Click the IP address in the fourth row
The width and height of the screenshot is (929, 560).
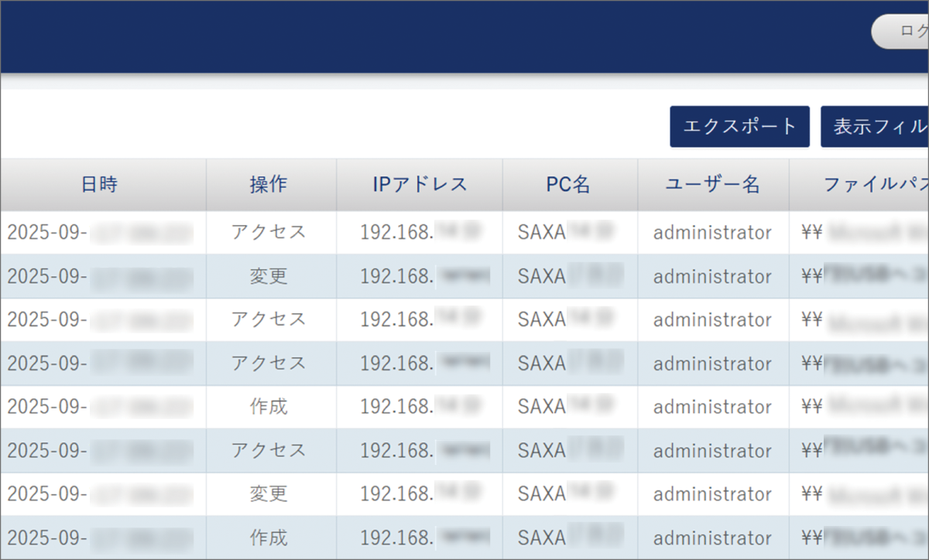pos(419,364)
